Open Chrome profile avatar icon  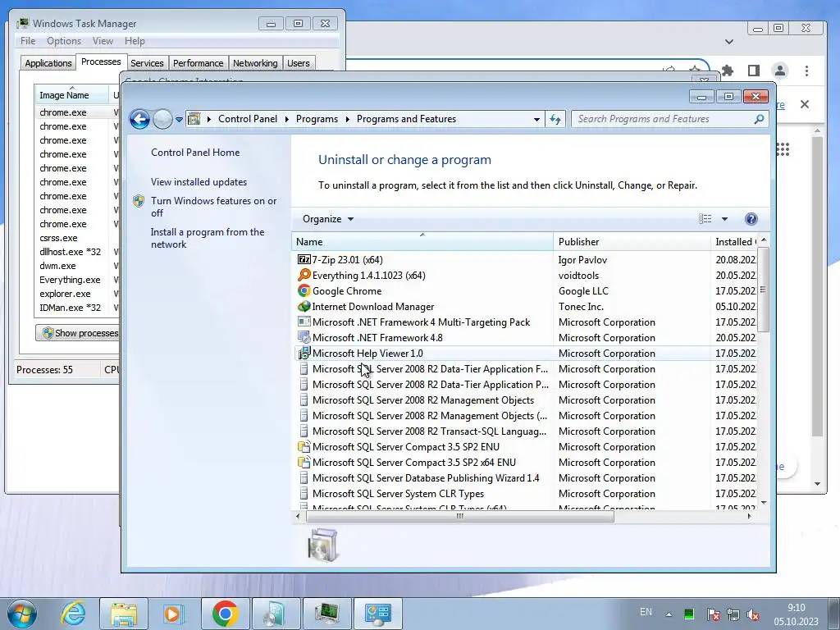(x=780, y=71)
